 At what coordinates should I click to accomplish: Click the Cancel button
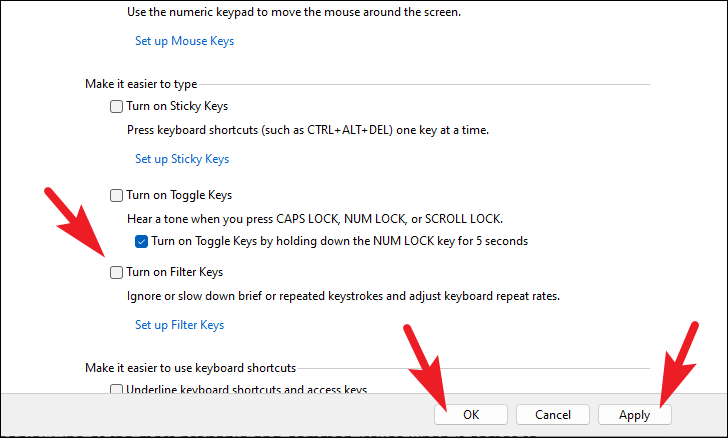553,414
